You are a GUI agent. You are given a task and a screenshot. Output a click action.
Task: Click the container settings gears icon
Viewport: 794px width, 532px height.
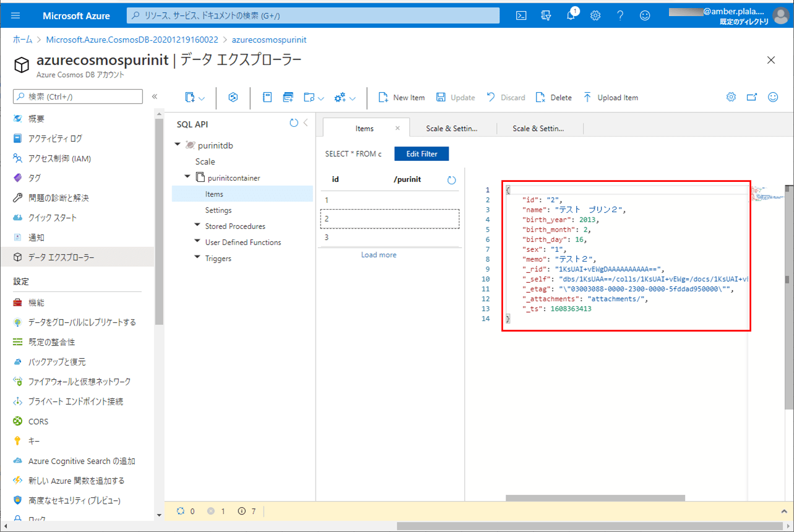(x=340, y=98)
